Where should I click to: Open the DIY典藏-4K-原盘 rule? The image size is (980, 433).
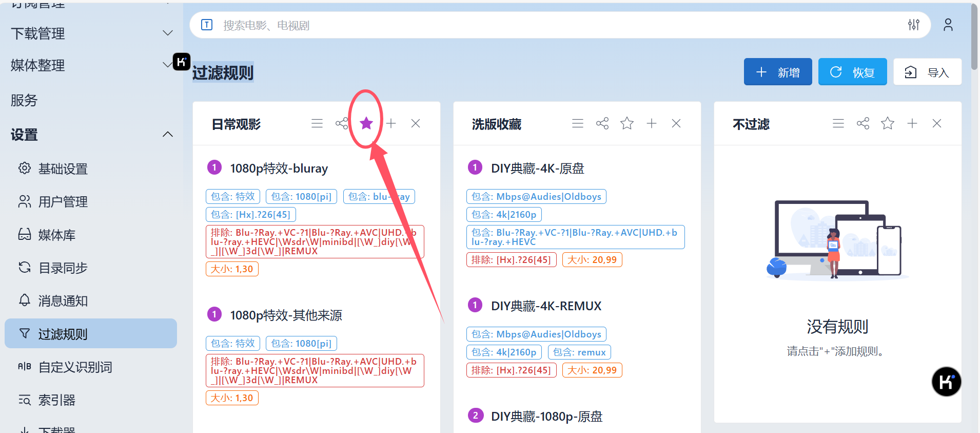(537, 168)
